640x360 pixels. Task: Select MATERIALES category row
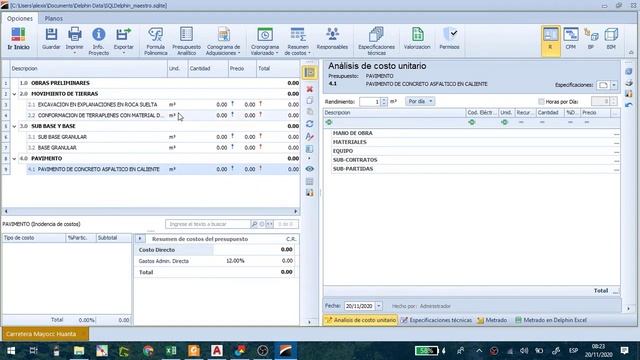coord(476,142)
